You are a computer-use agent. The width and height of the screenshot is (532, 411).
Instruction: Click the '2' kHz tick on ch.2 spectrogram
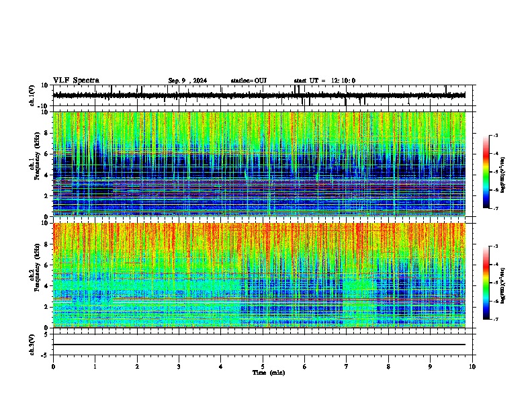[x=46, y=307]
